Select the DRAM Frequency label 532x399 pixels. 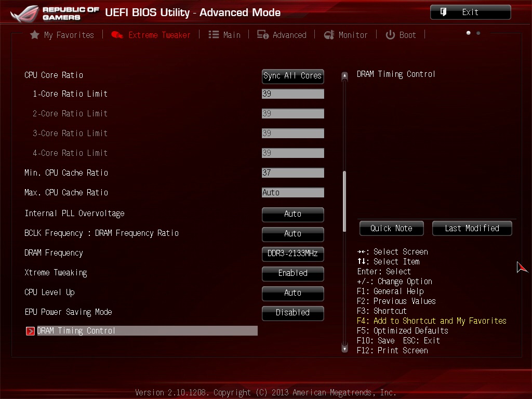point(54,253)
